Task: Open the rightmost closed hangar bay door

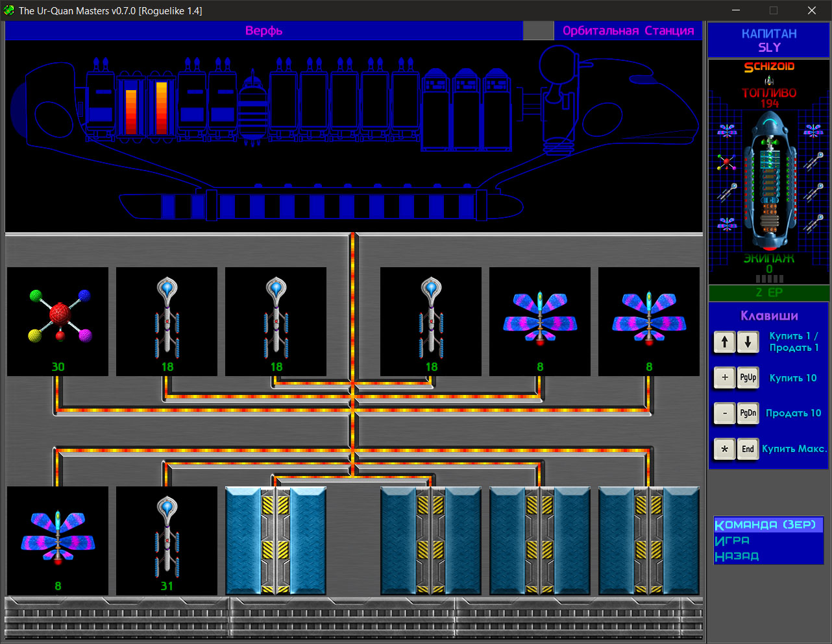Action: coord(649,541)
